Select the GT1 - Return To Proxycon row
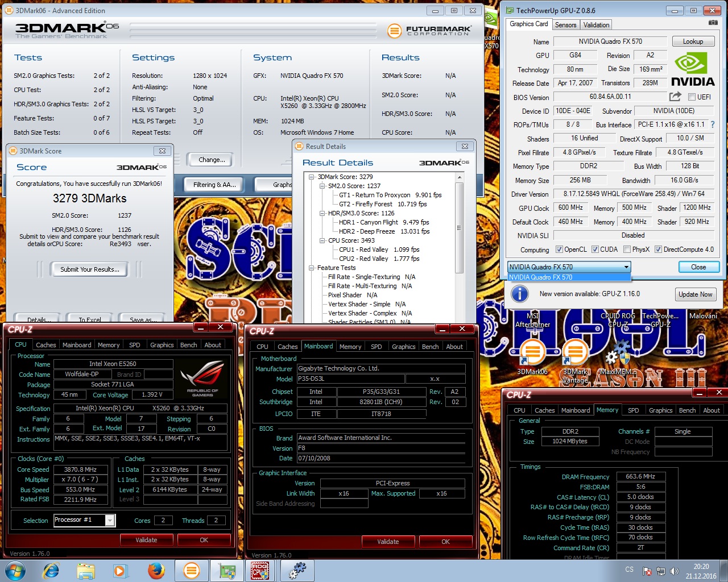 tap(390, 195)
